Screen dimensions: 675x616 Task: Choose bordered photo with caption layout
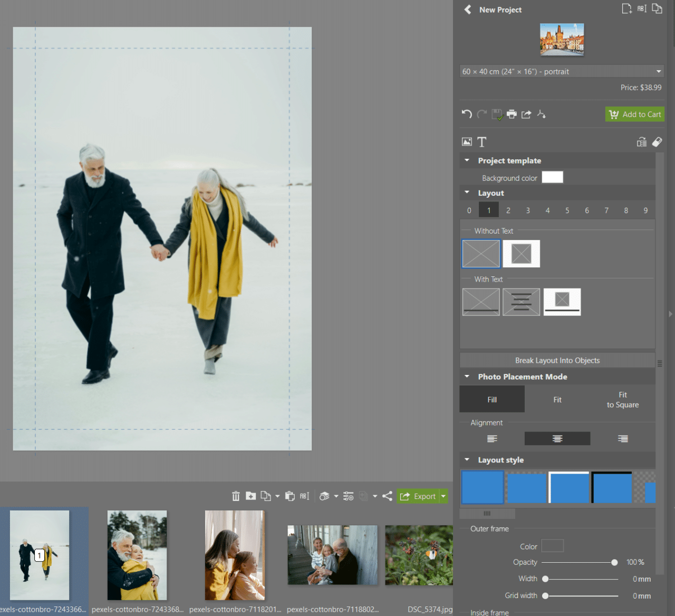[562, 302]
